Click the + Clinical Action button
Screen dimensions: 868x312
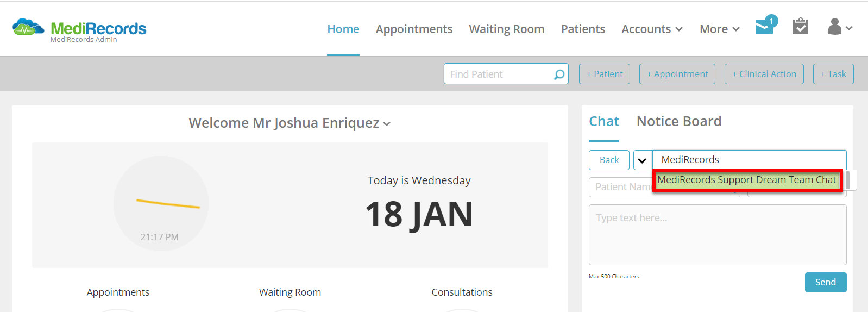point(764,74)
